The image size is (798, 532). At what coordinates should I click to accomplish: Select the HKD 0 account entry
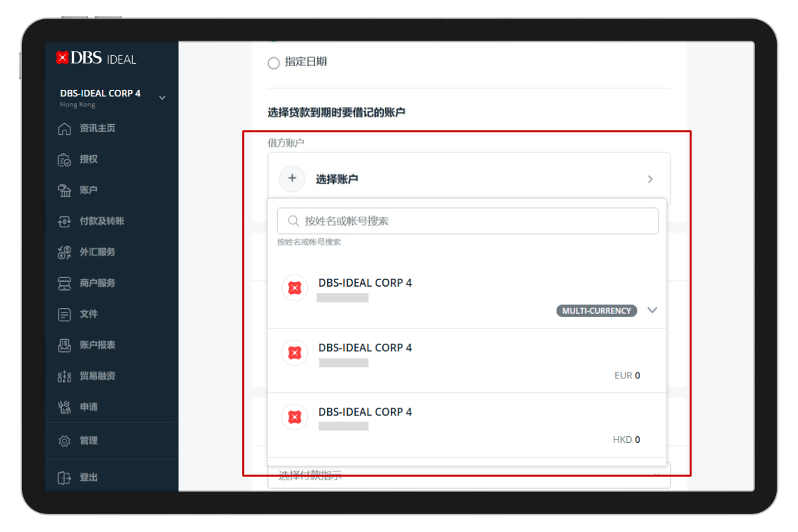coord(467,425)
